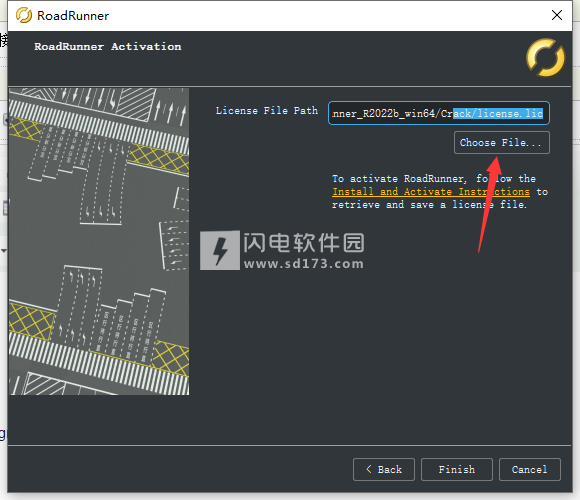580x500 pixels.
Task: Click the RoadRunner icon in title bar
Action: click(24, 15)
